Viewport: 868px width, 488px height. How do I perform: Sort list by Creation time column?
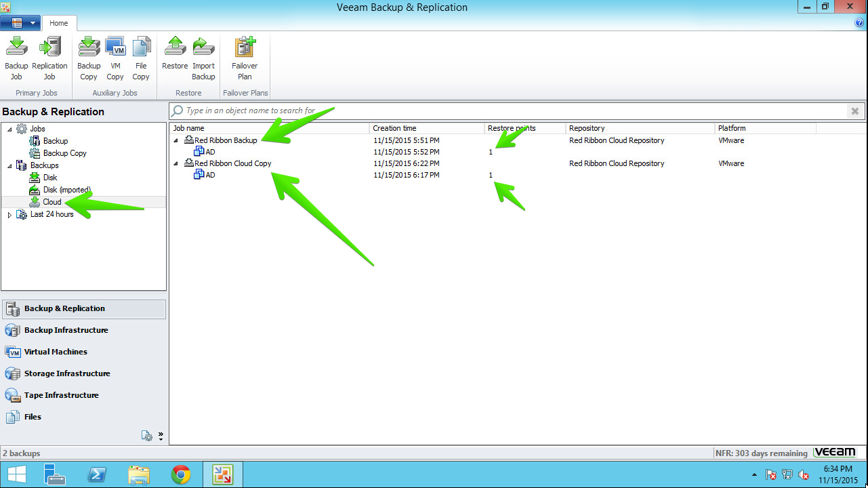pyautogui.click(x=427, y=128)
